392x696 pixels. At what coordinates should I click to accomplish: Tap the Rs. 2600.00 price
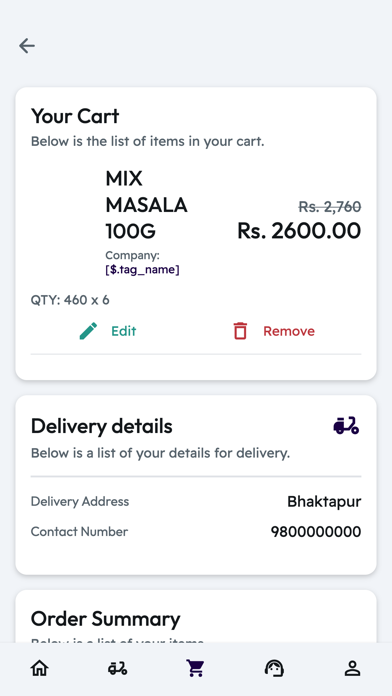point(299,231)
